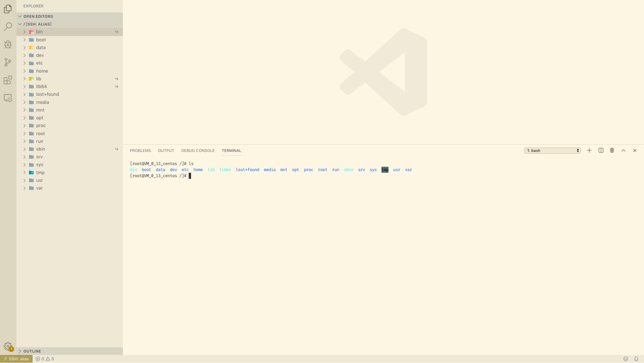The height and width of the screenshot is (363, 644).
Task: Close the terminal panel
Action: click(x=635, y=151)
